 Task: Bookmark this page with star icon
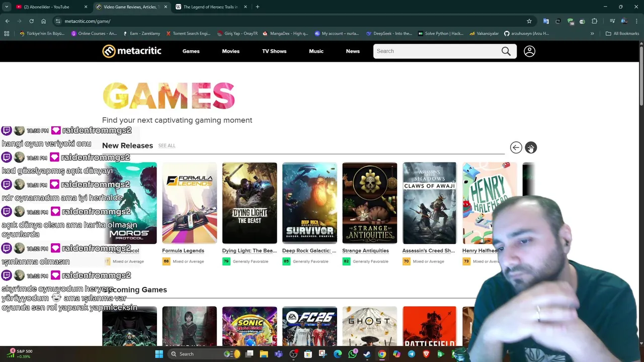[529, 21]
